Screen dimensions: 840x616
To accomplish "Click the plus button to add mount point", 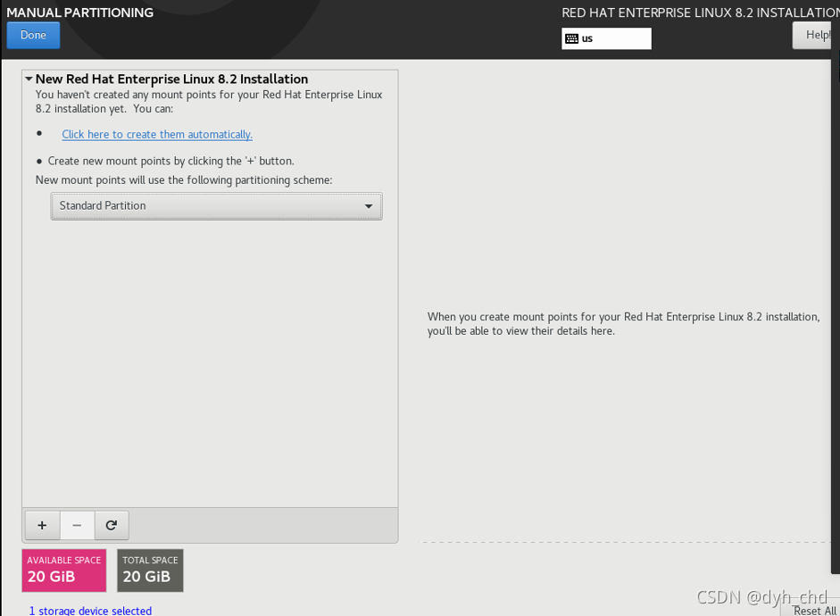I will pos(42,526).
